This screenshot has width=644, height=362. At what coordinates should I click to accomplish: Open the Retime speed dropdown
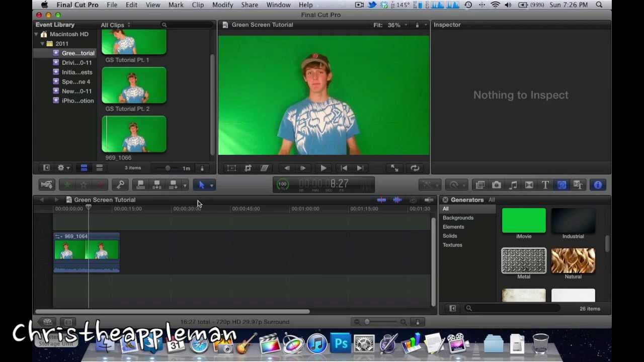point(456,185)
